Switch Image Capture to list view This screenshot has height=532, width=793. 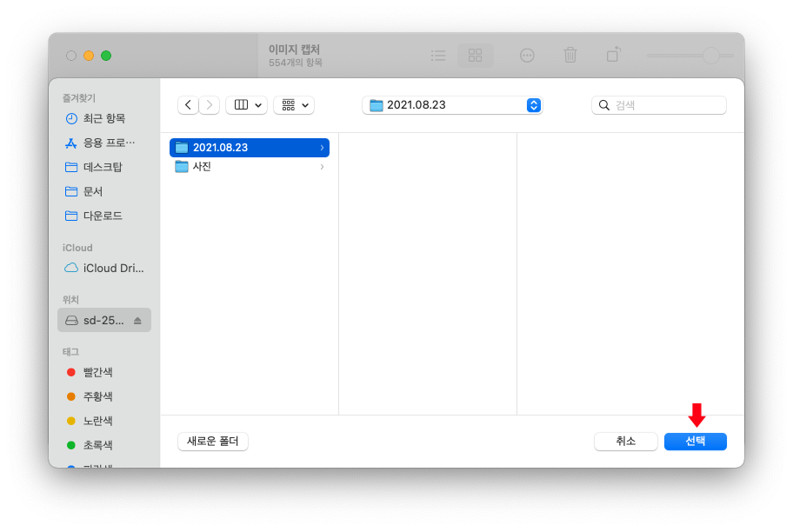(438, 55)
